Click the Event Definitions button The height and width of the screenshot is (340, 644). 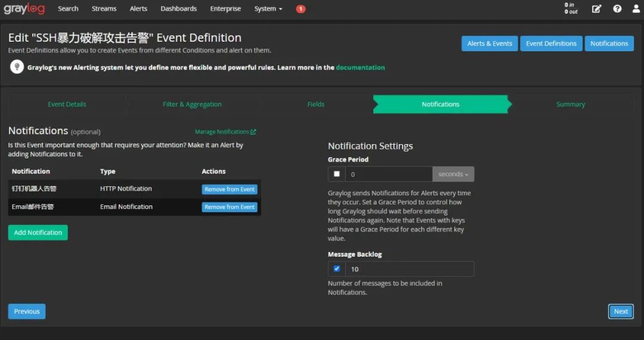551,43
